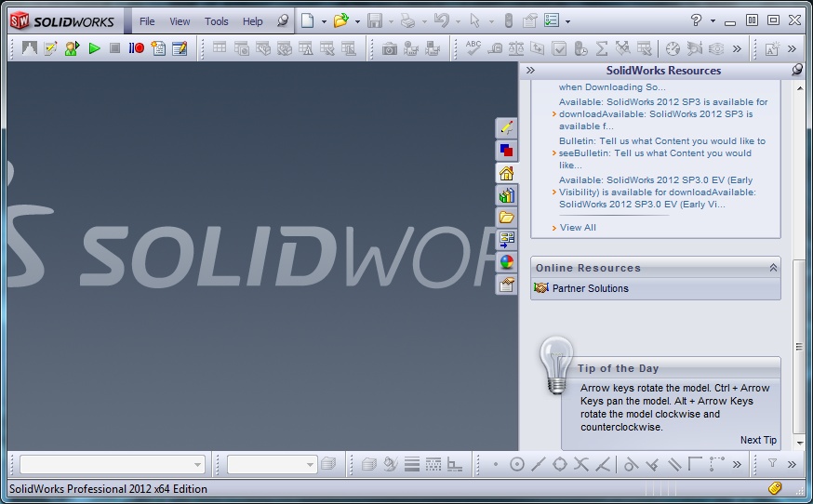
Task: Click View All news link
Action: (x=578, y=227)
